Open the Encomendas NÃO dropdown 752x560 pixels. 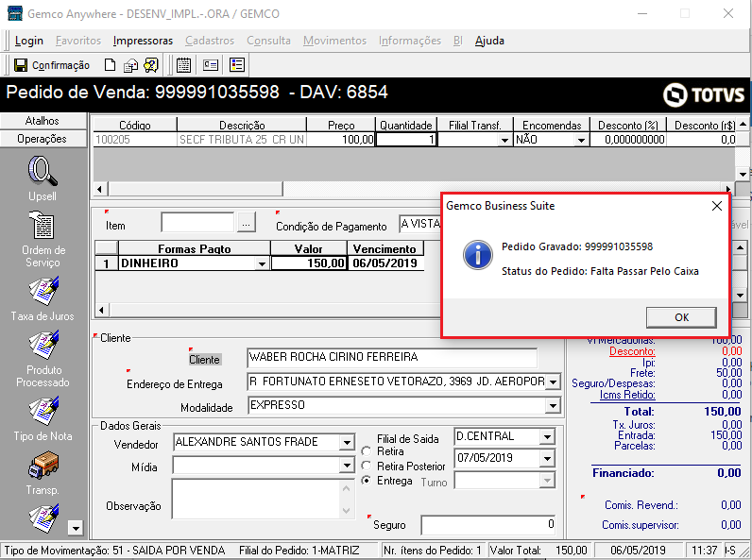click(x=581, y=140)
